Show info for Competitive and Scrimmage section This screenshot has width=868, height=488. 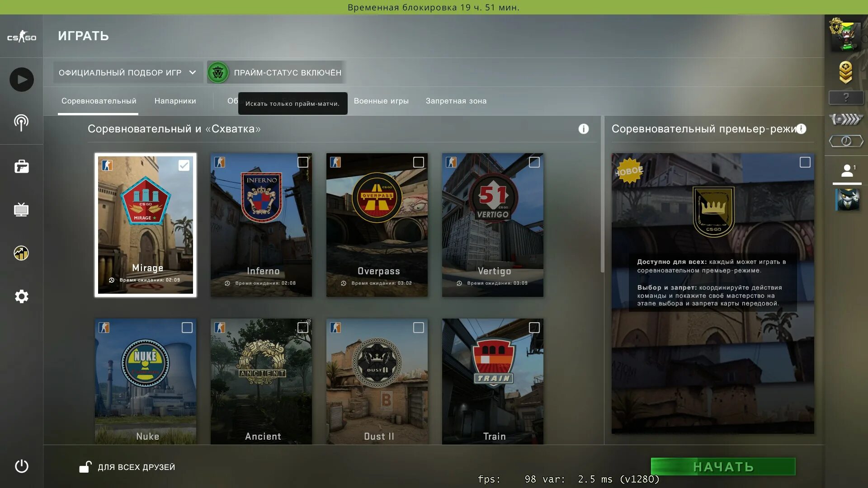point(584,129)
